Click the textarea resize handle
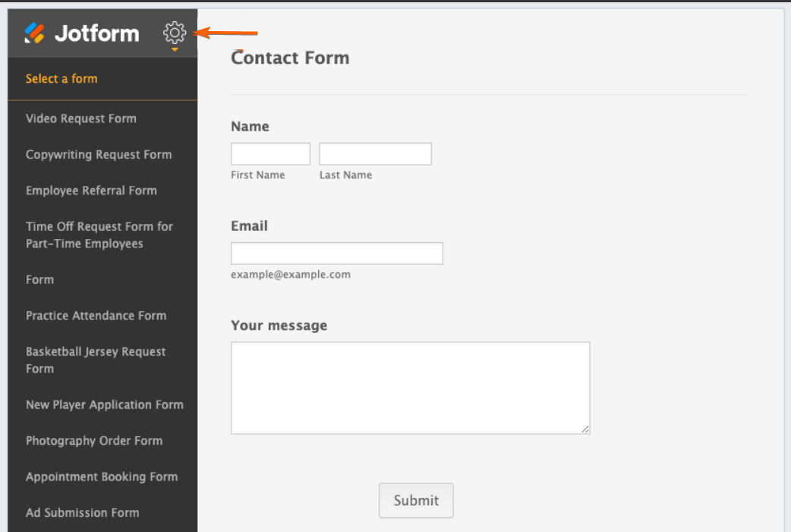This screenshot has width=791, height=532. click(585, 430)
